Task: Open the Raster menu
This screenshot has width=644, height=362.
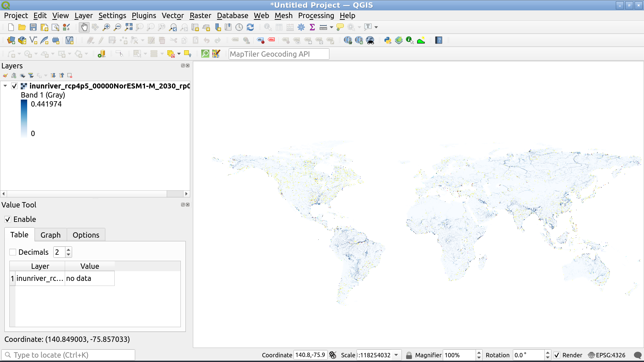Action: tap(200, 15)
